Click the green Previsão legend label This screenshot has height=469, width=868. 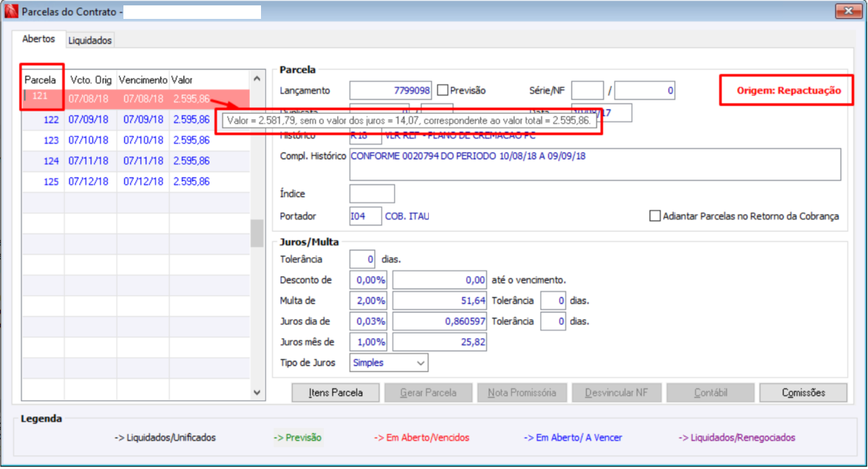tap(297, 438)
